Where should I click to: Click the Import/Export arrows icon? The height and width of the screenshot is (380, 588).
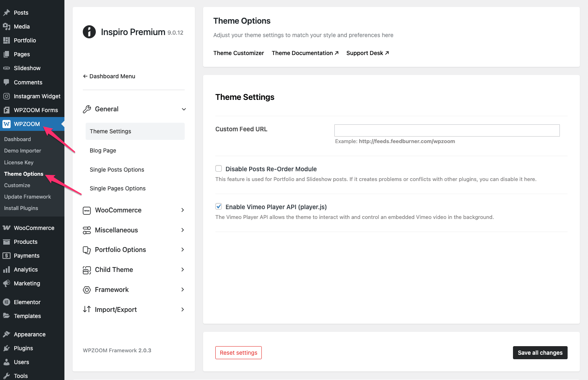87,309
